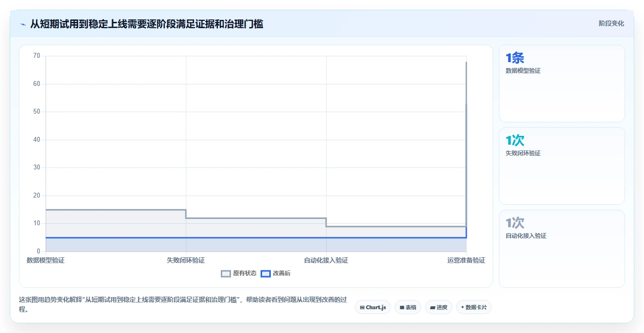Image resolution: width=644 pixels, height=333 pixels.
Task: Click the sparkle icon in 数据卡片 chip
Action: [x=462, y=307]
